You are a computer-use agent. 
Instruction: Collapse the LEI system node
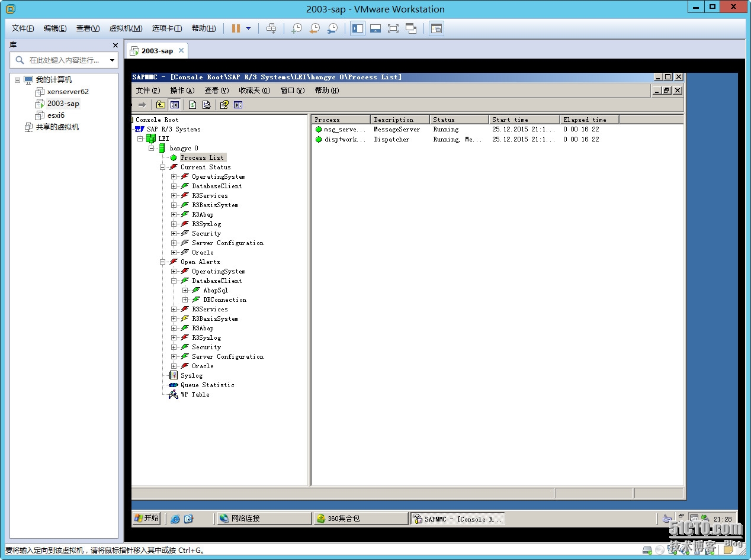click(140, 139)
